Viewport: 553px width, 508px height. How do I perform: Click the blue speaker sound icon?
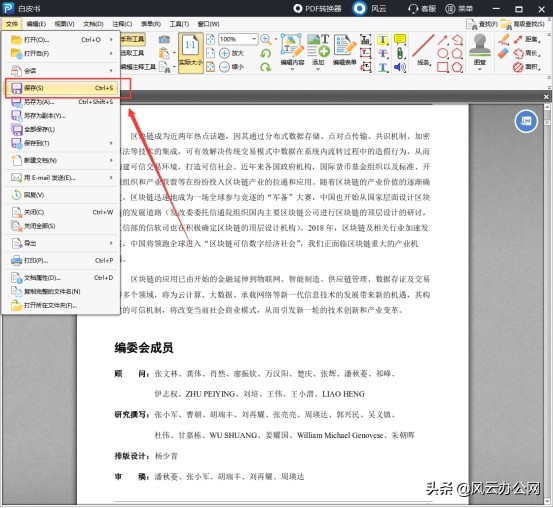click(400, 67)
